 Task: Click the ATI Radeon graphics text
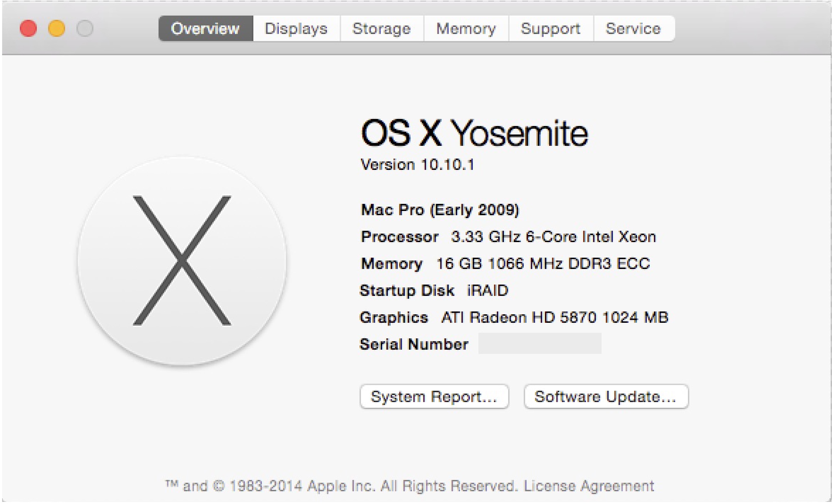pos(555,317)
